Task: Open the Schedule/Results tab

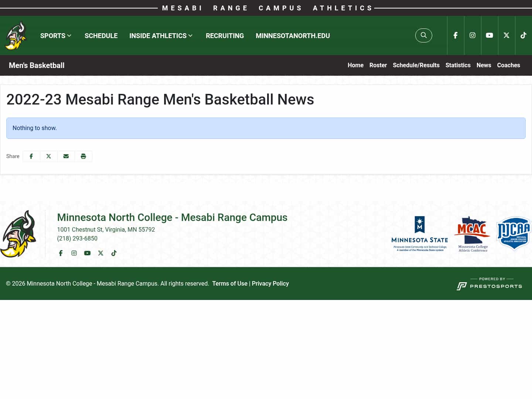Action: click(416, 65)
